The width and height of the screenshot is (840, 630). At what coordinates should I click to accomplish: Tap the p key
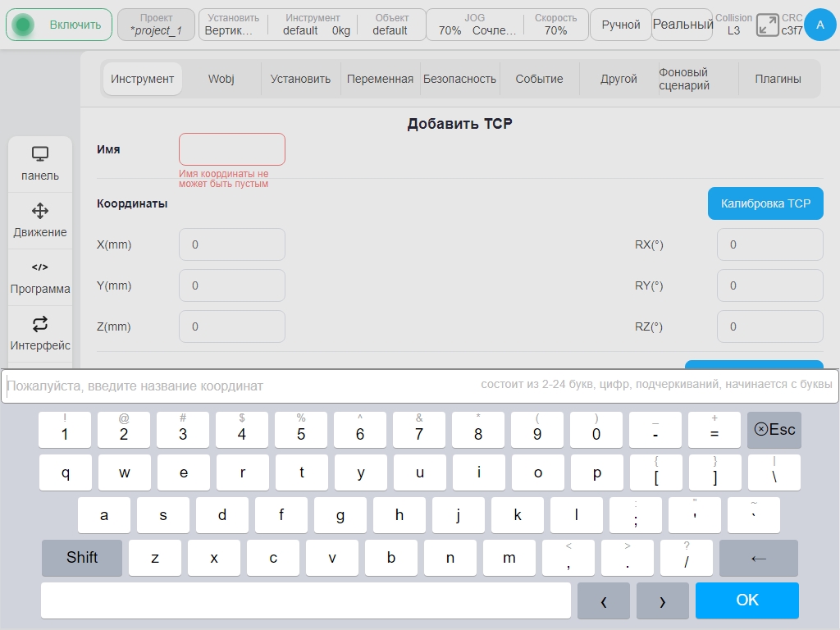pos(597,472)
